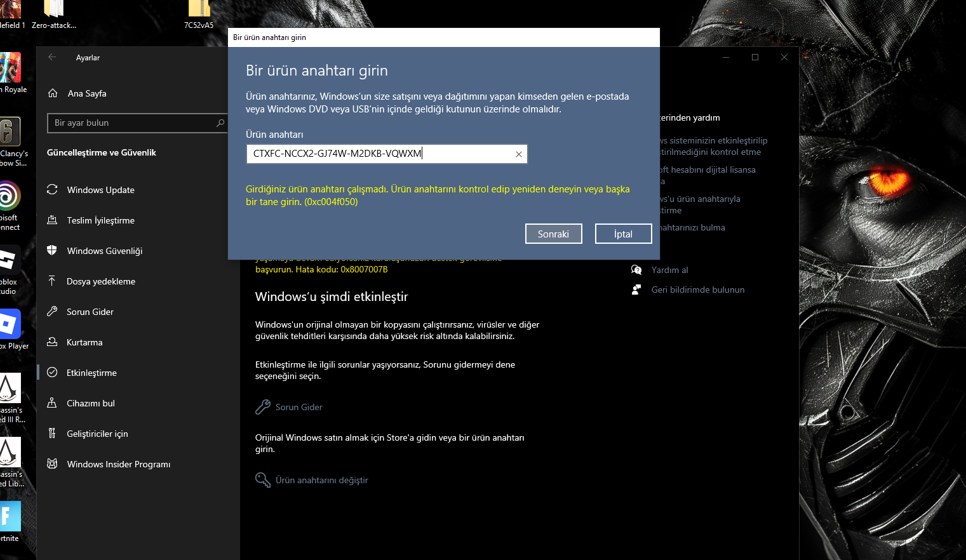Click the Ayarlar window title
Viewport: 966px width, 560px height.
tap(88, 58)
